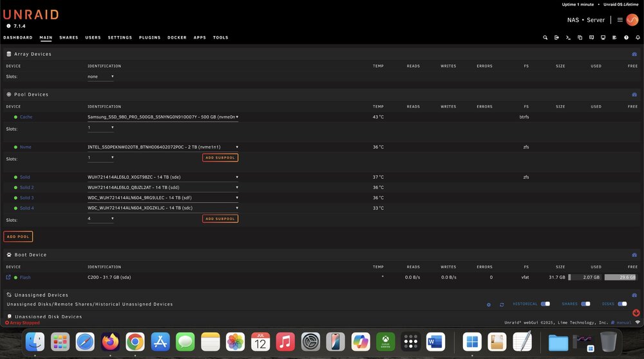
Task: Go to the Dashboard tab
Action: click(18, 37)
